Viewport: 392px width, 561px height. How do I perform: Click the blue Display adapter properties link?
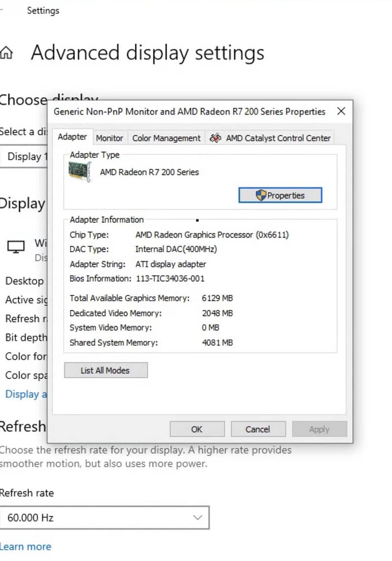24,394
